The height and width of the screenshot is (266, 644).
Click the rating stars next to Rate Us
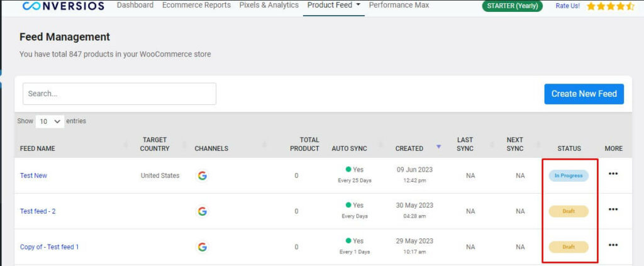611,6
